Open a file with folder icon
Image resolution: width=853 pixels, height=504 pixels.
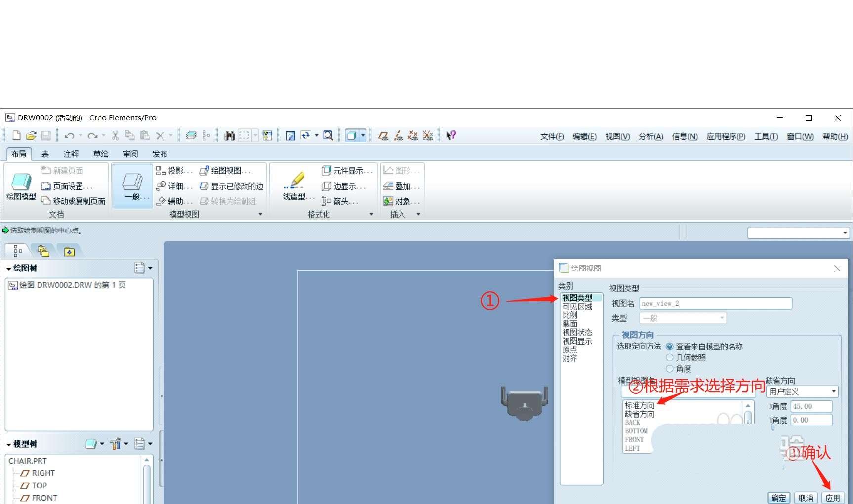click(x=31, y=135)
